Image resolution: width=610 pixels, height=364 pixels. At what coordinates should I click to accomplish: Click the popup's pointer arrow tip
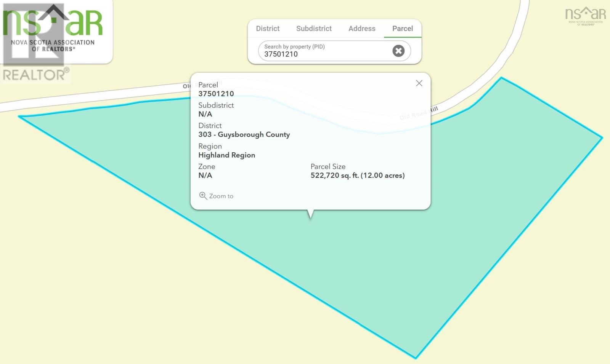pos(310,217)
